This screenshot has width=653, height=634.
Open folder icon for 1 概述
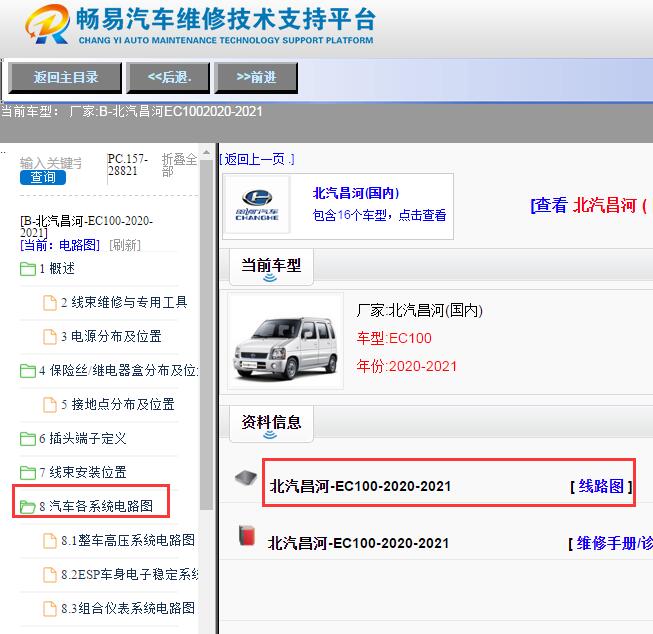pos(28,269)
